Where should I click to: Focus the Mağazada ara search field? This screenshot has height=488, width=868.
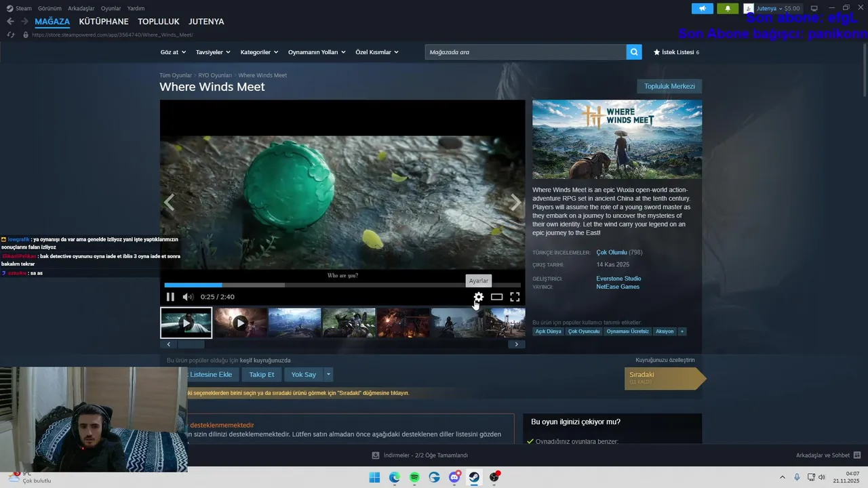(x=526, y=52)
